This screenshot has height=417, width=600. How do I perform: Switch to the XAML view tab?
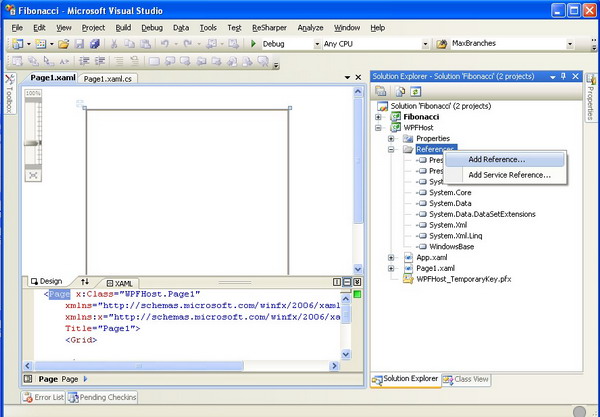point(120,283)
